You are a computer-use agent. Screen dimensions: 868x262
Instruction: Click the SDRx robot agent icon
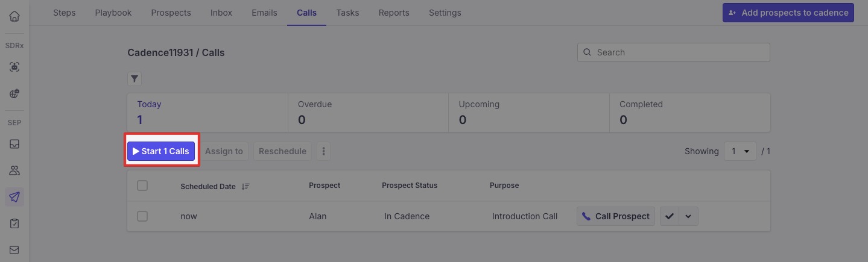pos(14,67)
